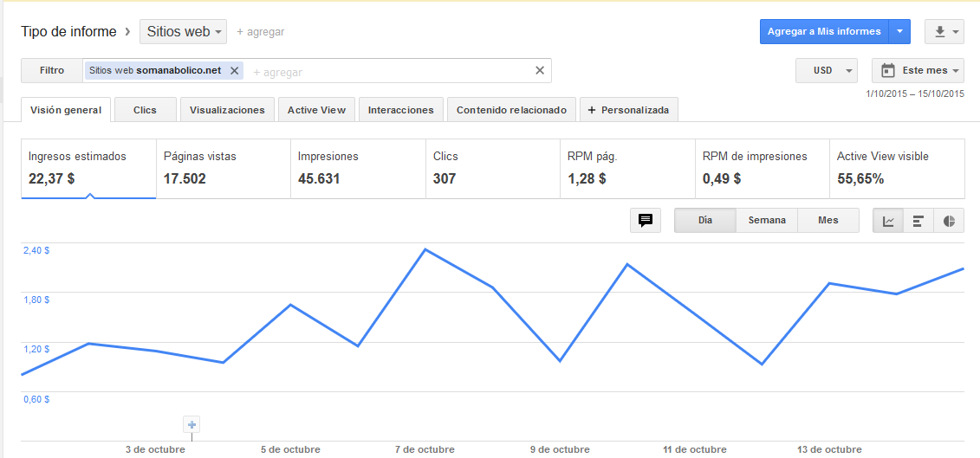Open the Sitios web report type dropdown
980x458 pixels.
183,32
